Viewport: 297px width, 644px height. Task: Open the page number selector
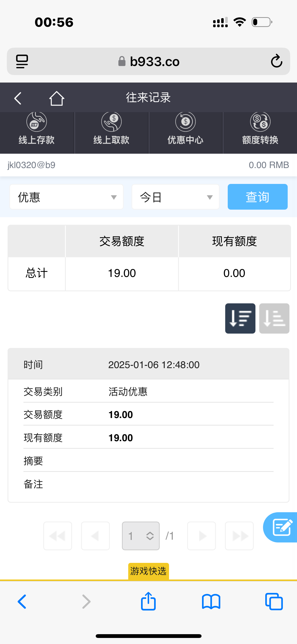[141, 536]
